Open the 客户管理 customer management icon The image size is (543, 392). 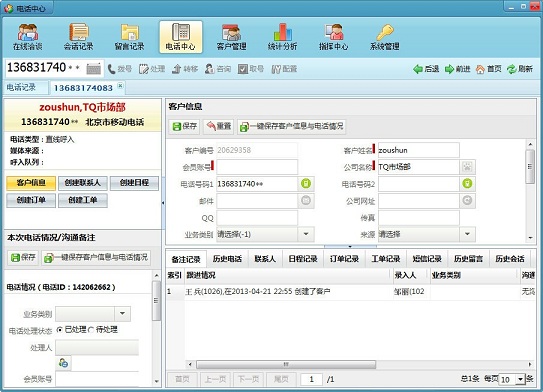(231, 37)
